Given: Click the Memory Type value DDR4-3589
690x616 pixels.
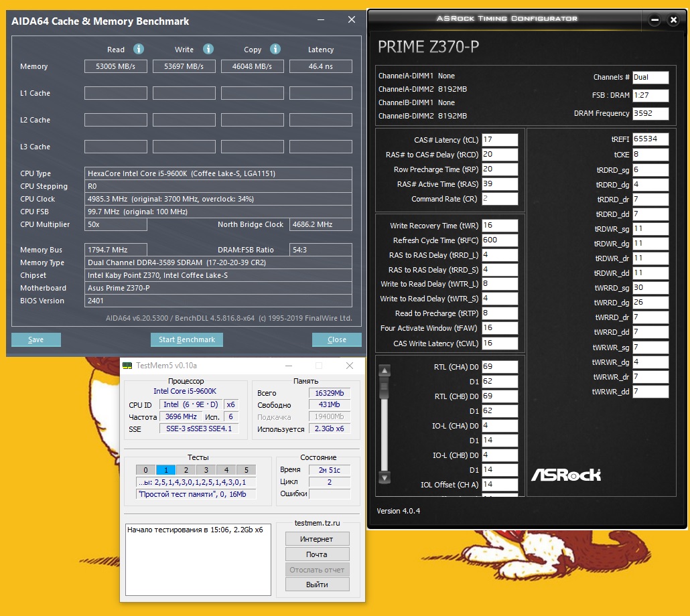Looking at the screenshot, I should coord(218,262).
